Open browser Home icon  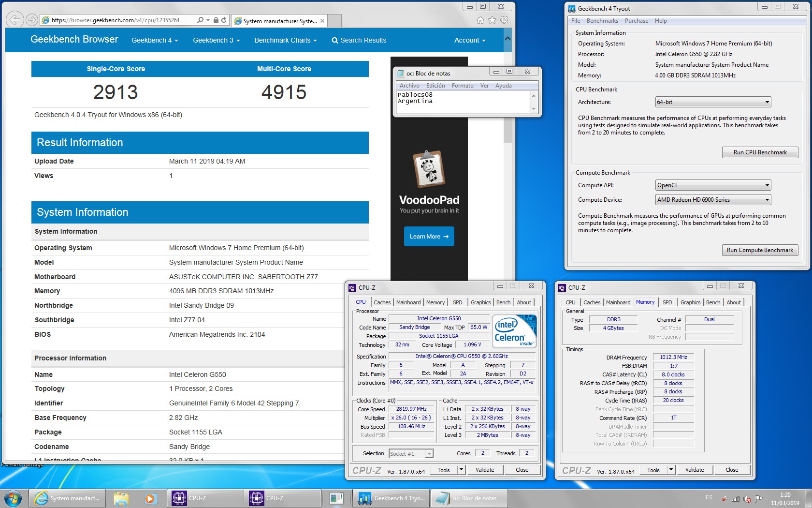[x=480, y=20]
